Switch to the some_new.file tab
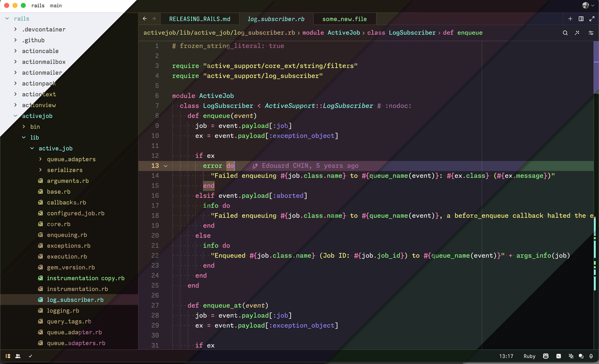Viewport: 599px width, 364px height. (x=344, y=19)
